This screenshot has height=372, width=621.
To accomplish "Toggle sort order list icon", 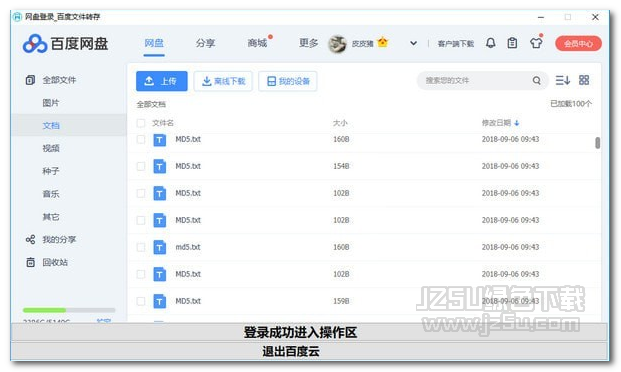I will [x=562, y=80].
